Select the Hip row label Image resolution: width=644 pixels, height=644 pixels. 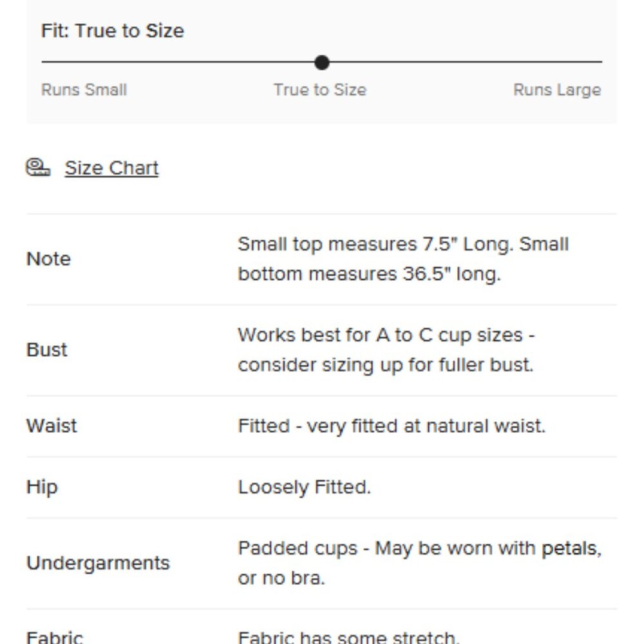click(x=42, y=487)
